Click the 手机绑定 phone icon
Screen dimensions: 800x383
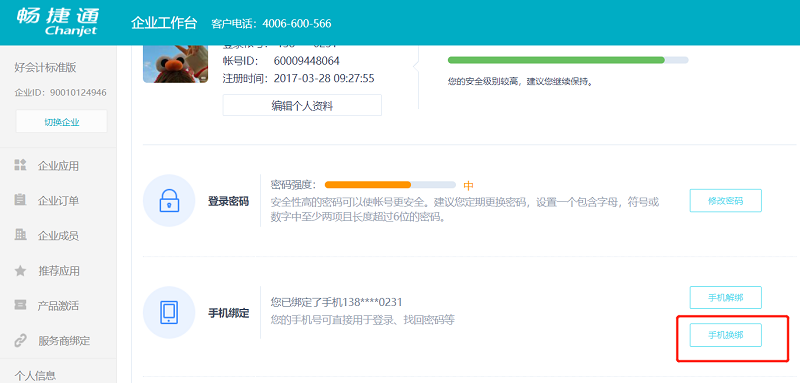pyautogui.click(x=169, y=312)
